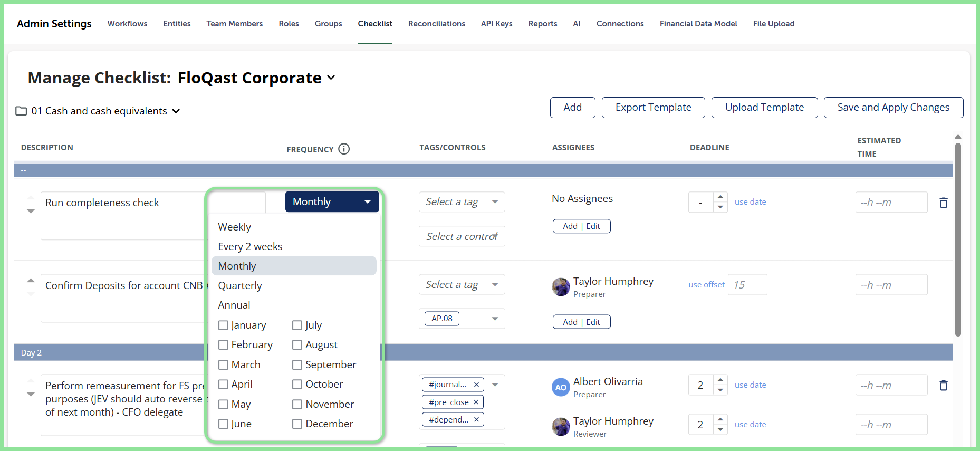Check the January checkbox
The image size is (980, 451).
[223, 325]
